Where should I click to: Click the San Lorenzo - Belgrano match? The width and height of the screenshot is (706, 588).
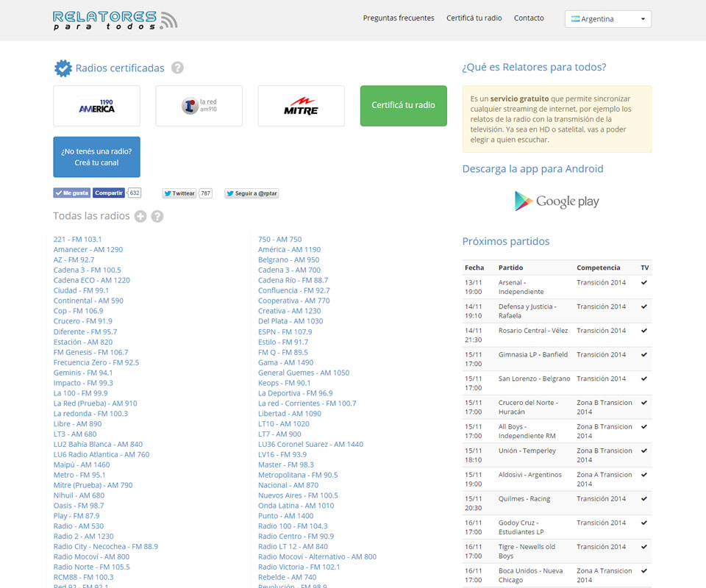pyautogui.click(x=534, y=379)
